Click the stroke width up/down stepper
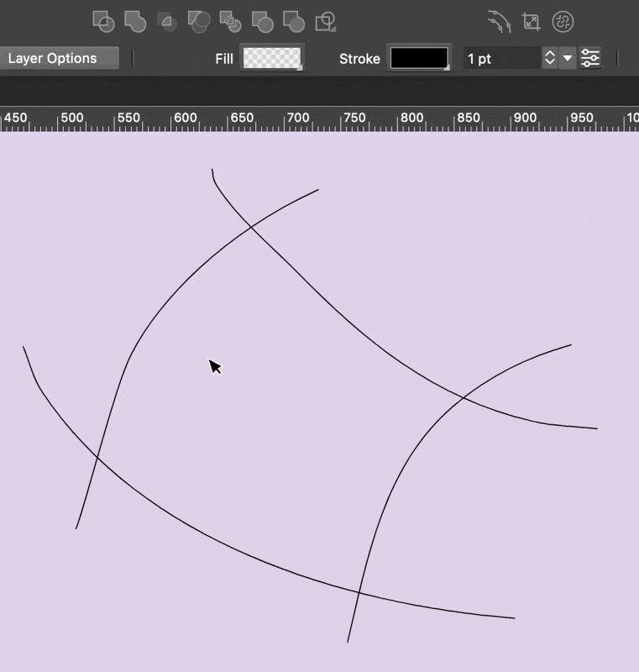The width and height of the screenshot is (639, 672). click(x=549, y=58)
